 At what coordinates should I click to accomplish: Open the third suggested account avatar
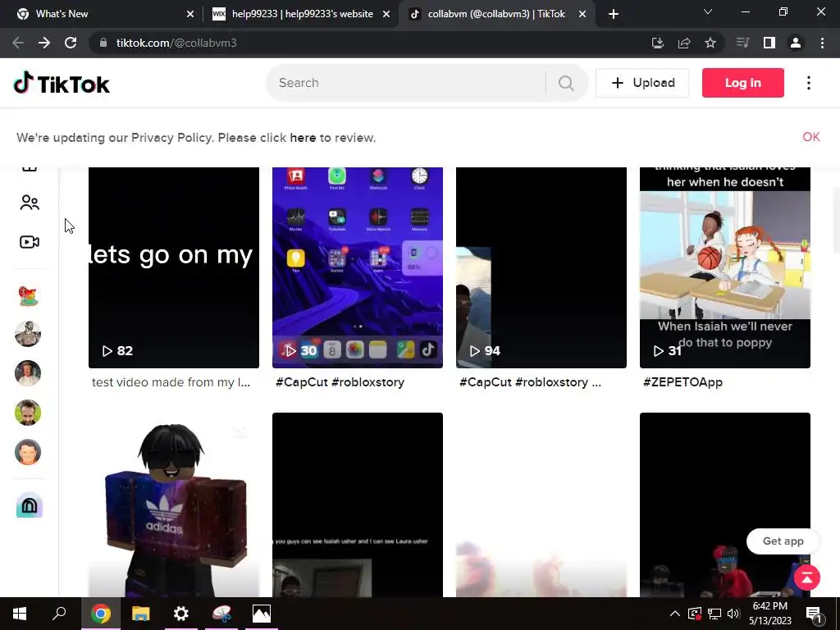pos(28,373)
